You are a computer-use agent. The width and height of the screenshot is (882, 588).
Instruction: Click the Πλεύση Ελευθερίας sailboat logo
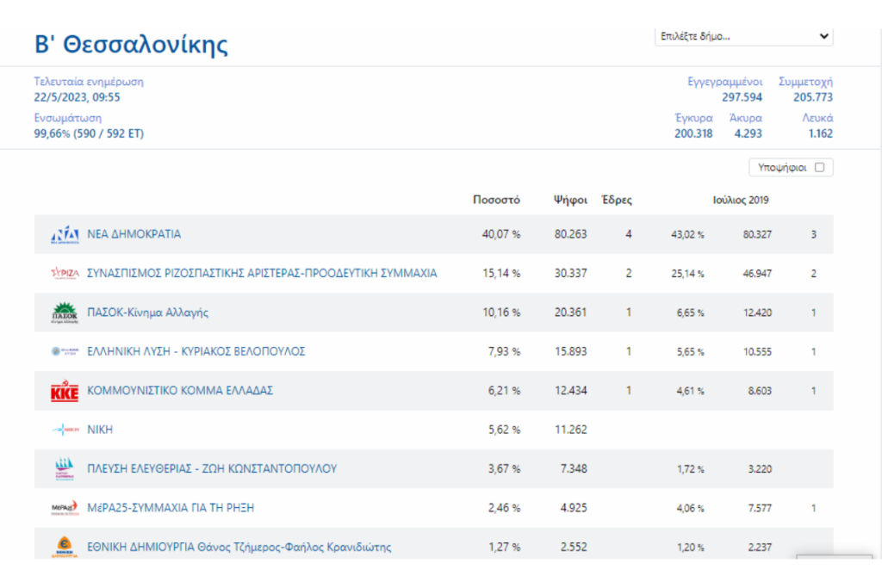[x=65, y=469]
